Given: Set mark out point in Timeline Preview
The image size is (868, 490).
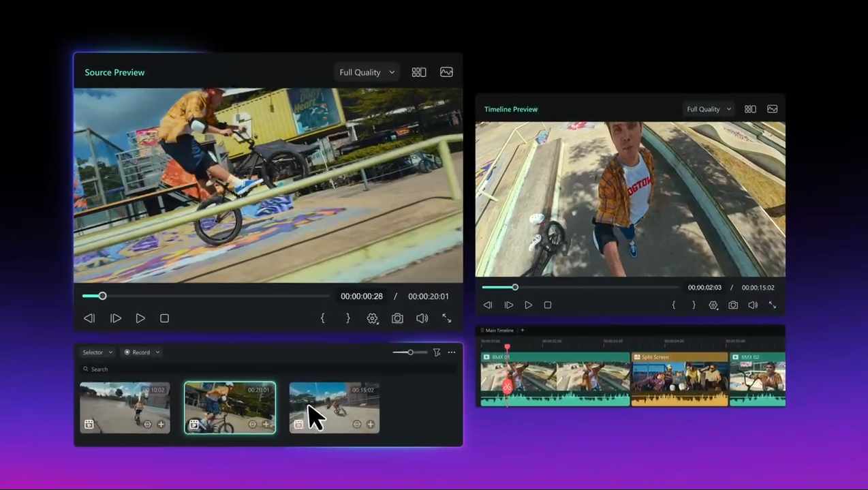Looking at the screenshot, I should click(694, 305).
